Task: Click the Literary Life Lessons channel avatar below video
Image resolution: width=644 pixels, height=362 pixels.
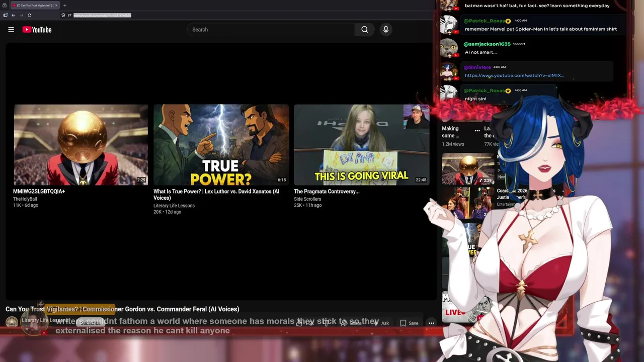Action: coord(12,322)
